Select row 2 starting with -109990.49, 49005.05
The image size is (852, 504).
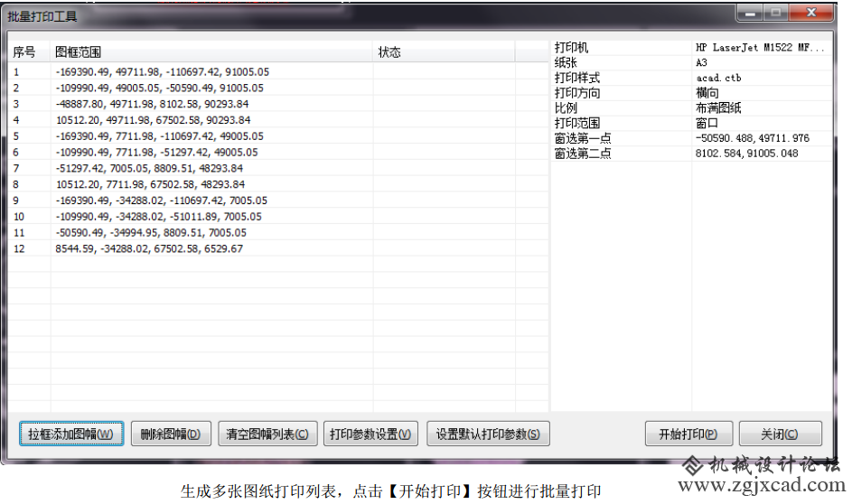[x=278, y=88]
